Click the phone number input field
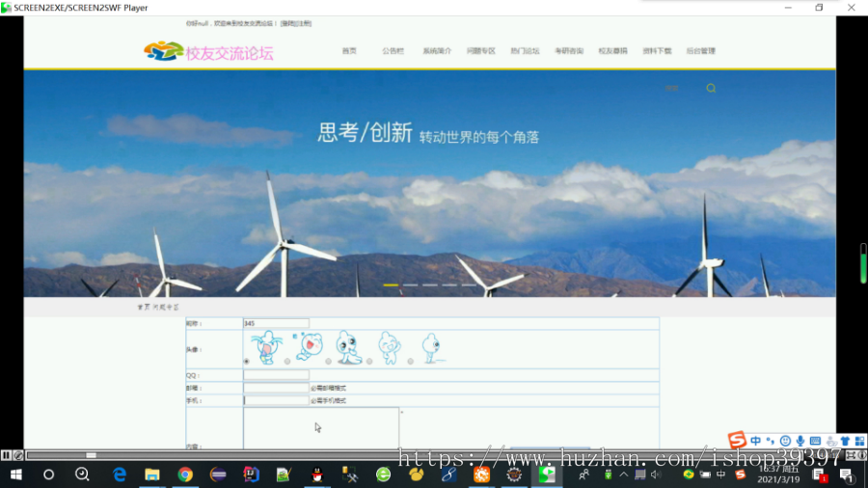The height and width of the screenshot is (488, 868). coord(276,400)
